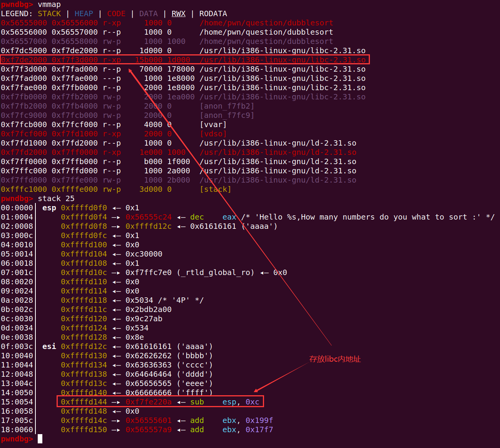This screenshot has height=448, width=500.
Task: Click stack address 0xffffd144
Action: point(84,402)
